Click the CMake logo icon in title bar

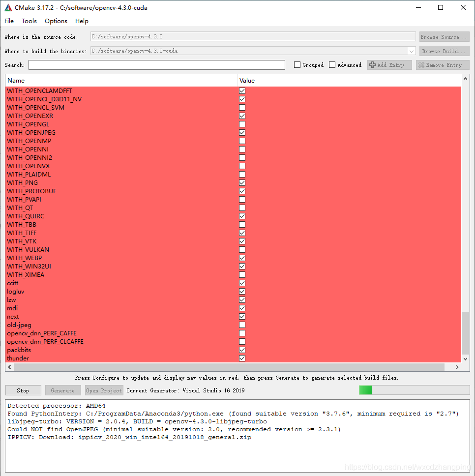click(8, 7)
